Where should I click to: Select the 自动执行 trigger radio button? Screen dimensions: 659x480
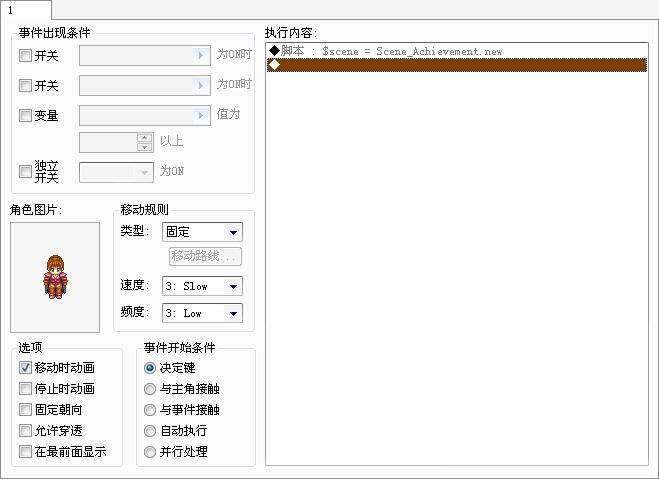coord(150,431)
